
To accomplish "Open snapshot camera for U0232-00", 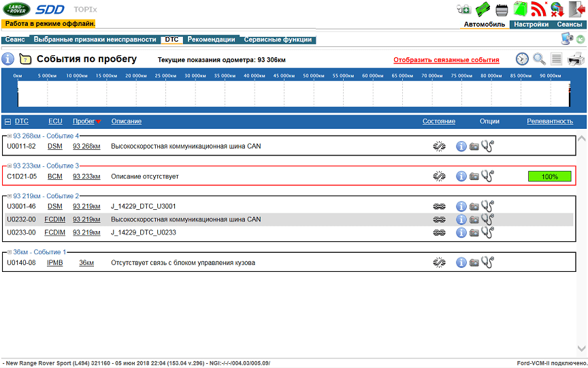I will click(x=474, y=219).
